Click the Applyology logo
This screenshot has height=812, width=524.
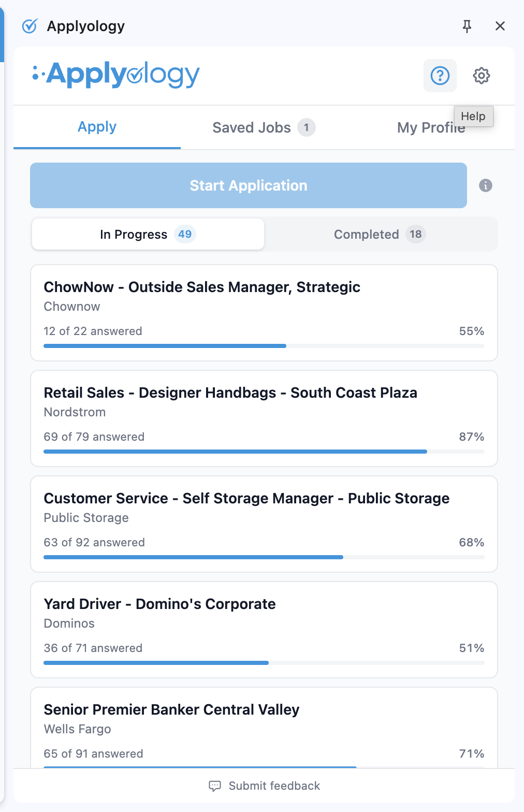pos(116,75)
